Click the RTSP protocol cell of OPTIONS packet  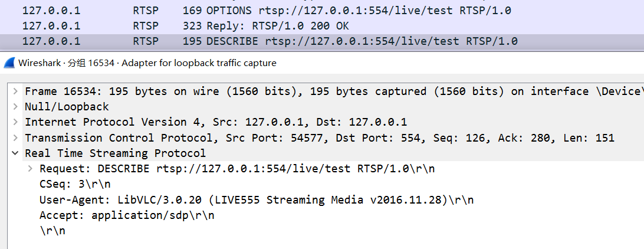coord(146,11)
